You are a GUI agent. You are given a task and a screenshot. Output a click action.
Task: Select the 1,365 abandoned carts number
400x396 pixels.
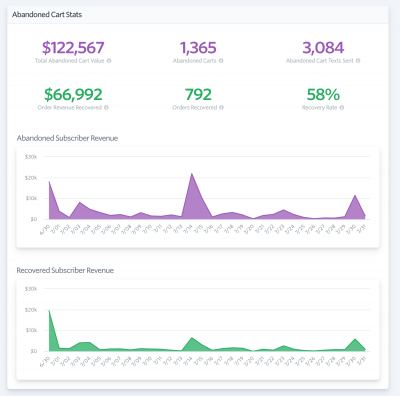tap(198, 48)
